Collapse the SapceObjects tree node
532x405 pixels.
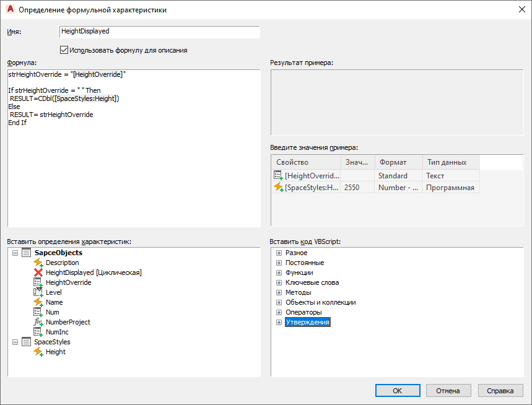coord(15,253)
